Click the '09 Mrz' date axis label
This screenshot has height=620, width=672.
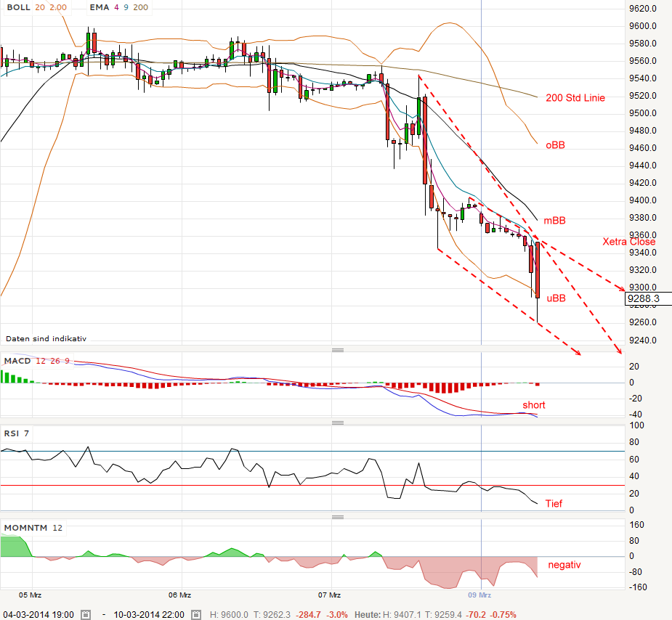(479, 595)
